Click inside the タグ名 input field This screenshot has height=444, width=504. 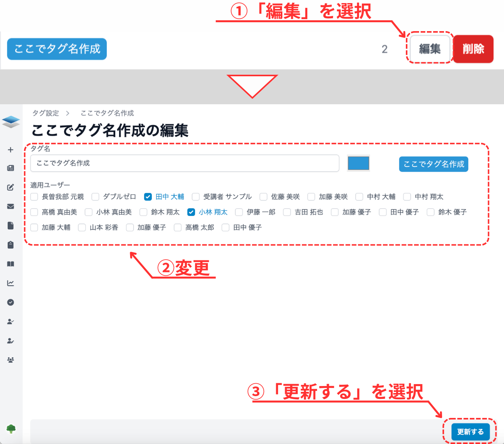pyautogui.click(x=185, y=163)
